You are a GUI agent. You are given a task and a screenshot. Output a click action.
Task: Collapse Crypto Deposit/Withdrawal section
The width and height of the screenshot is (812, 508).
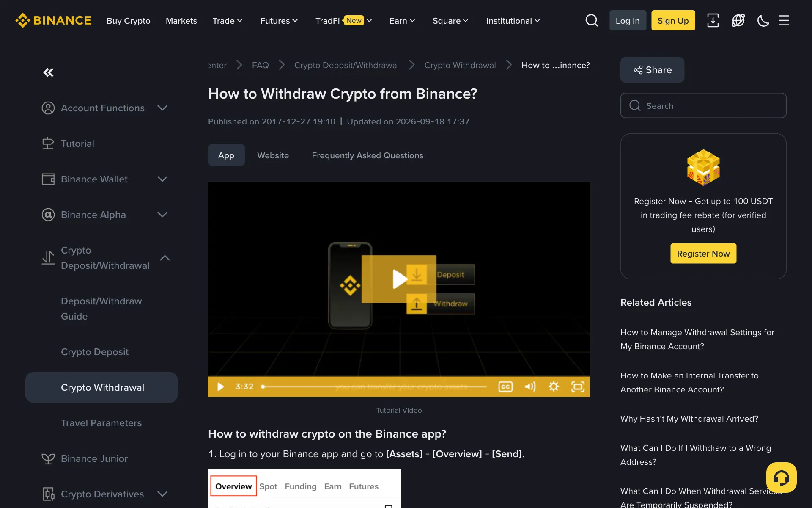pos(165,258)
